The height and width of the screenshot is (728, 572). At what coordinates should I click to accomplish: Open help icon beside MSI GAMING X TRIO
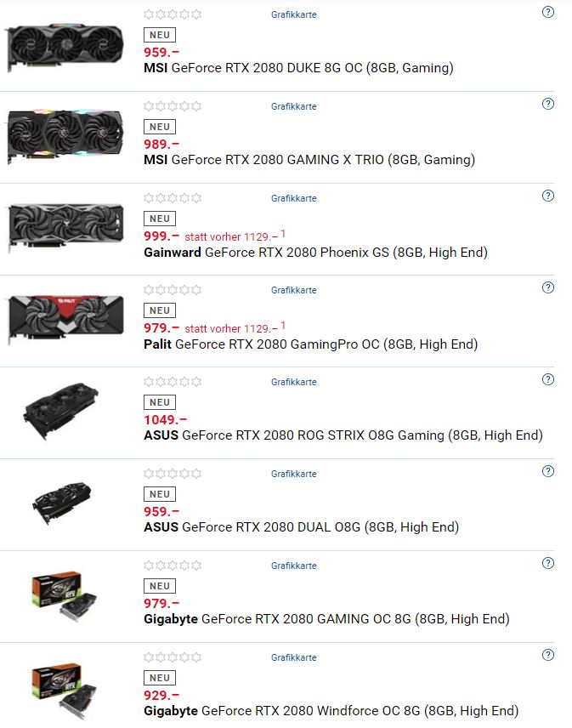(548, 104)
